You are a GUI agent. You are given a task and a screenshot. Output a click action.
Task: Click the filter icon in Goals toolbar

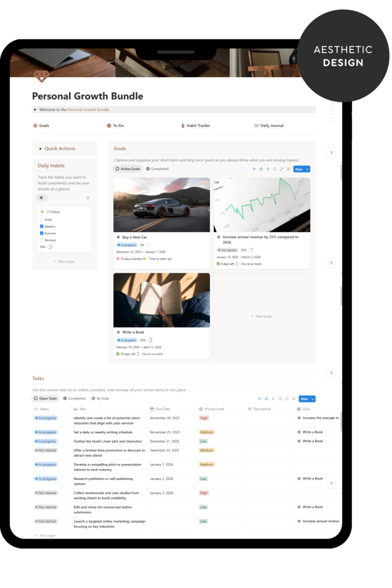(x=254, y=169)
